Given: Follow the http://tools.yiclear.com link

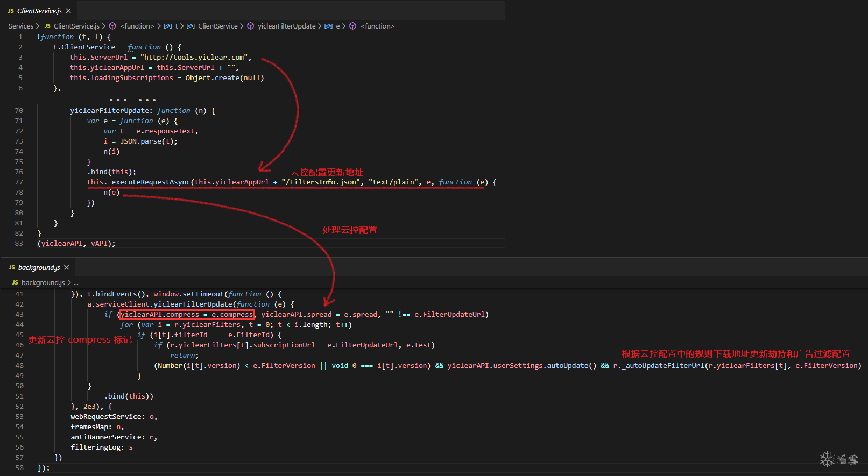Looking at the screenshot, I should (194, 58).
